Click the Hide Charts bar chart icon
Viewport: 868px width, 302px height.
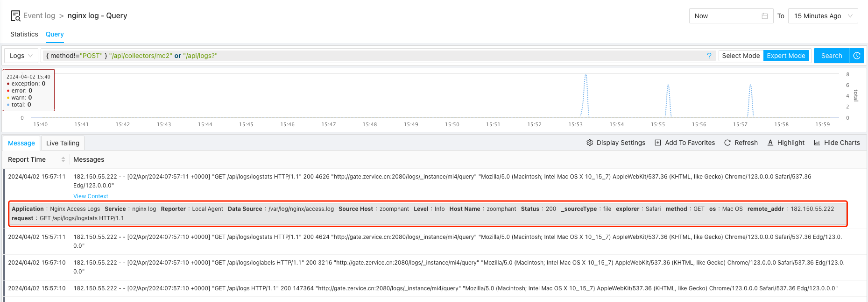[817, 143]
